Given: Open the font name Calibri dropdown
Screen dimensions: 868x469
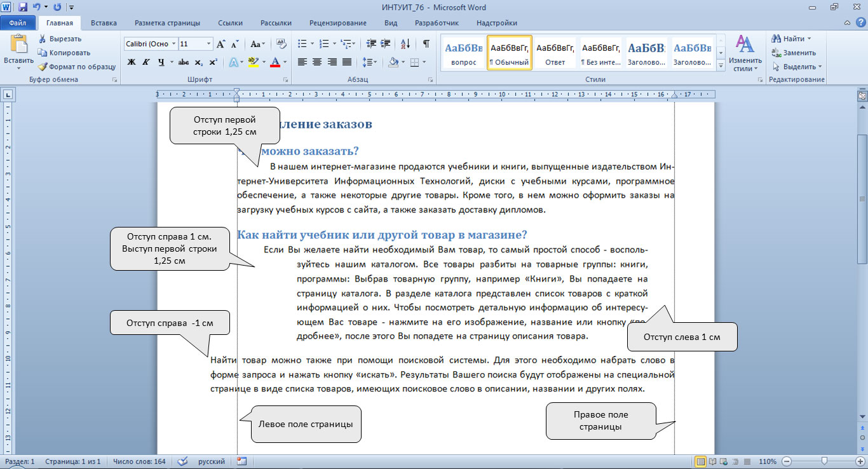Looking at the screenshot, I should (172, 44).
